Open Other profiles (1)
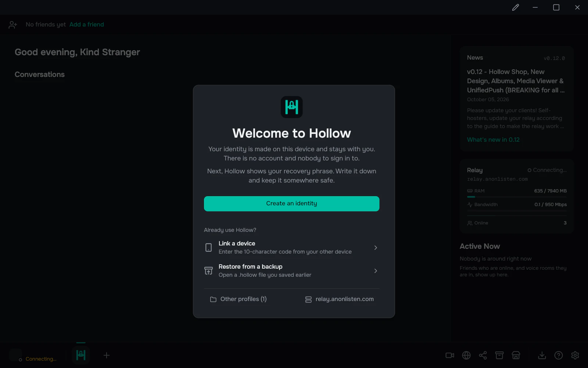 239,299
